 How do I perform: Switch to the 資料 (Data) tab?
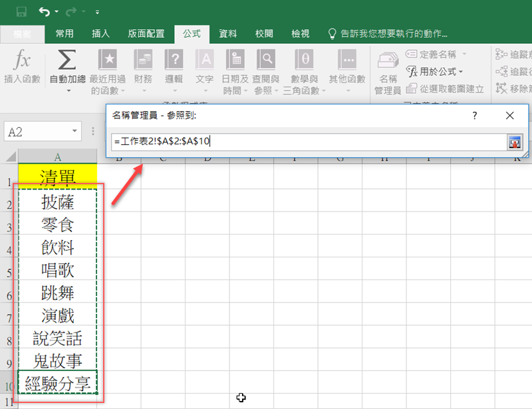[x=228, y=33]
